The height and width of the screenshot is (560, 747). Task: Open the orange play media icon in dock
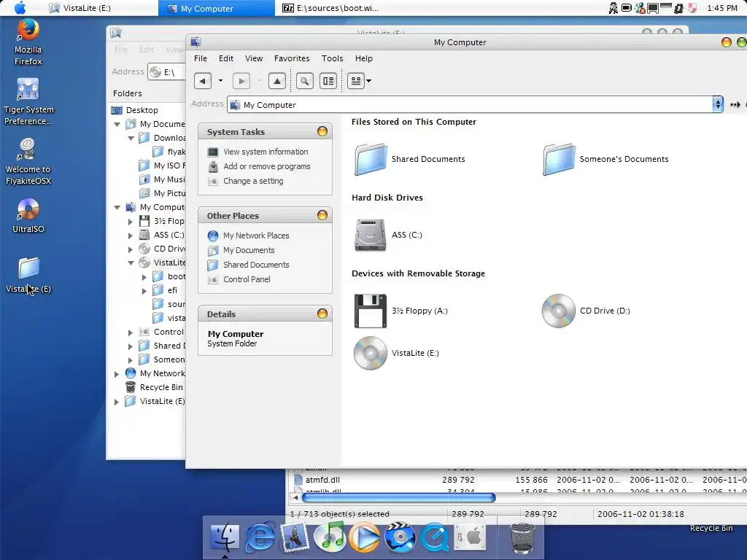coord(365,537)
